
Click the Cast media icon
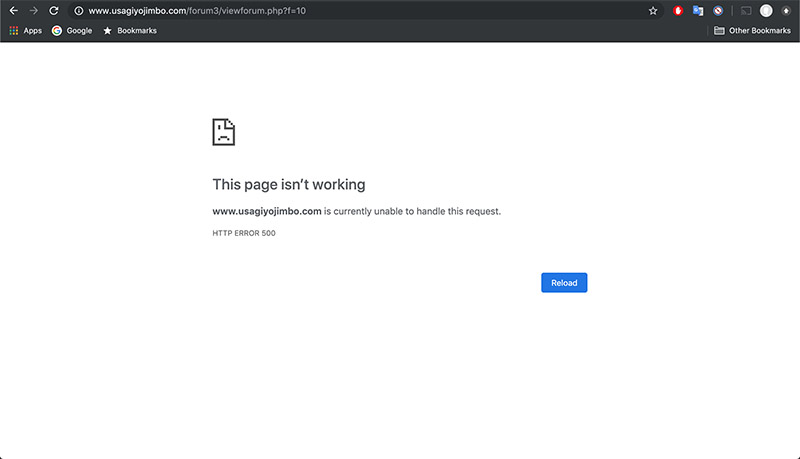point(746,11)
